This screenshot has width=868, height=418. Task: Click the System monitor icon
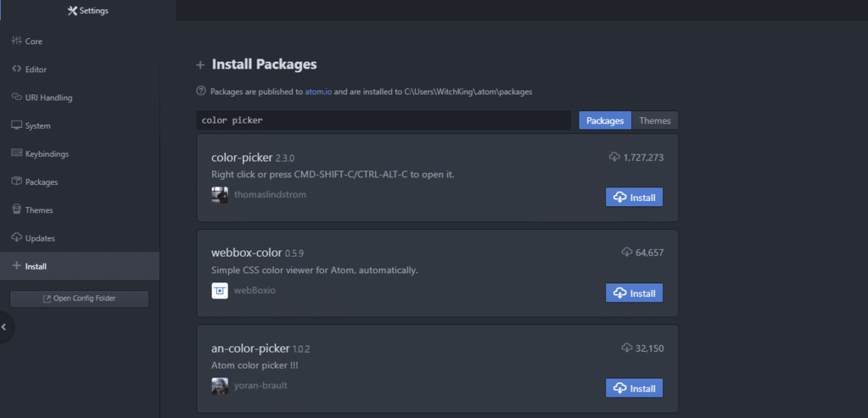[x=16, y=125]
